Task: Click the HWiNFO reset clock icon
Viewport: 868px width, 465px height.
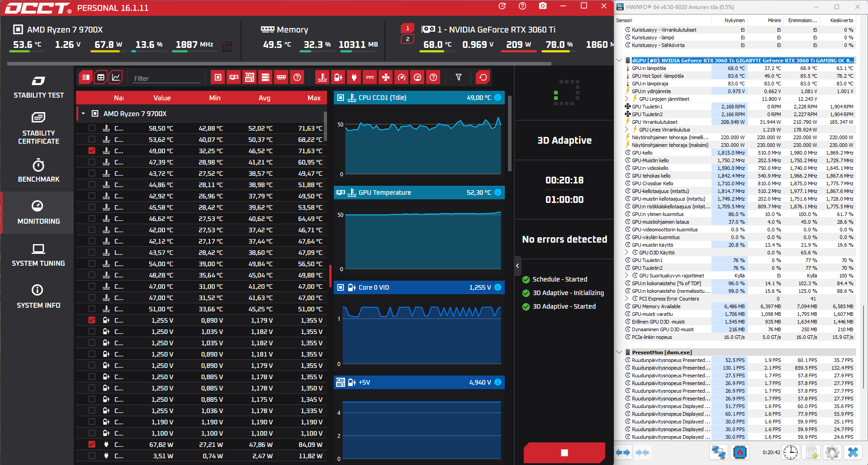Action: pos(791,452)
